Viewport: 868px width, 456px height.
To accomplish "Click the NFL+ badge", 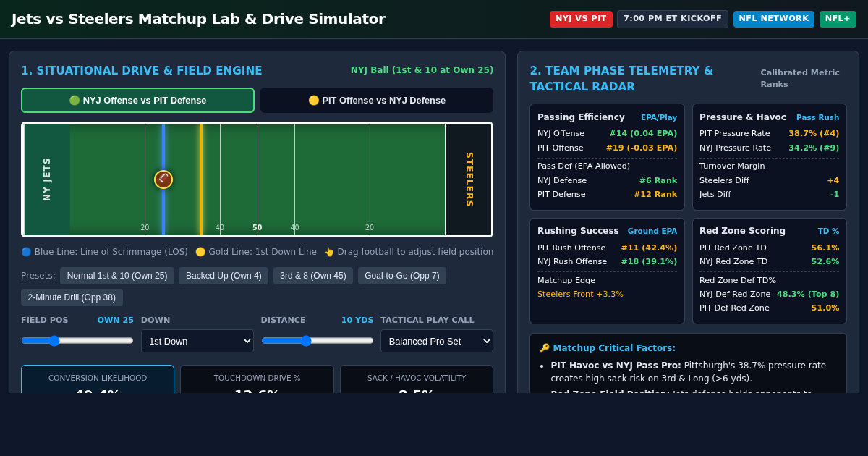I will point(838,19).
